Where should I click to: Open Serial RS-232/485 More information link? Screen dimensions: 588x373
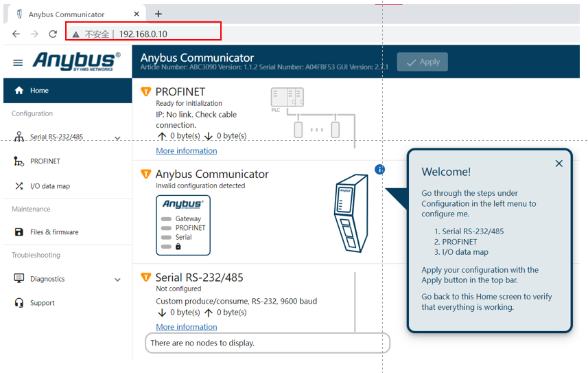[187, 327]
